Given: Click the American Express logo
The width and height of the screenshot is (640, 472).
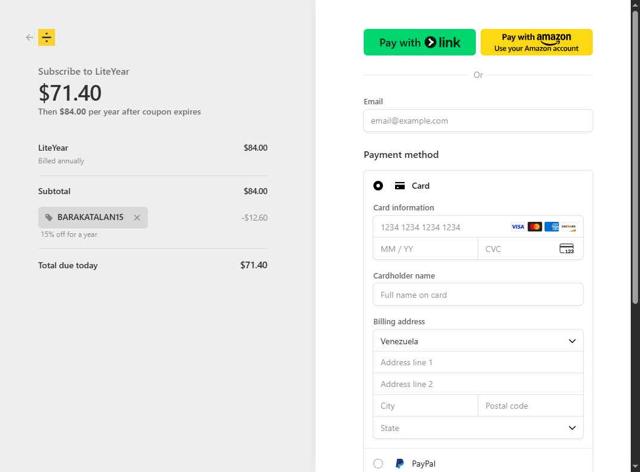Looking at the screenshot, I should (551, 227).
